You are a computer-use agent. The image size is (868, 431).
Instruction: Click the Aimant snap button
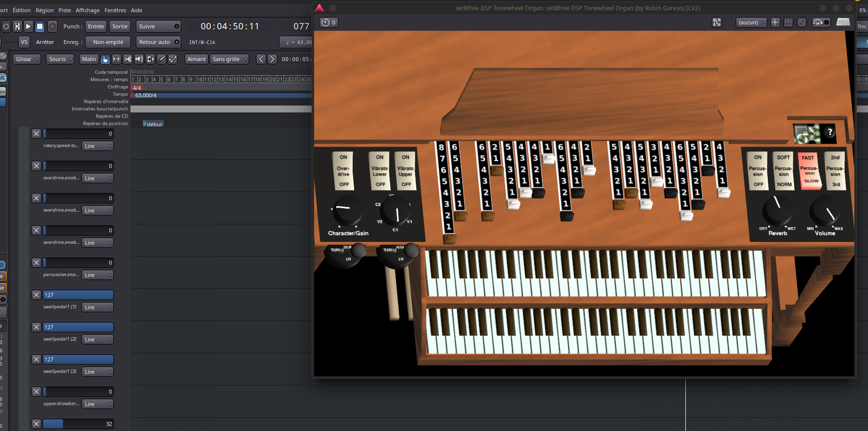point(196,59)
